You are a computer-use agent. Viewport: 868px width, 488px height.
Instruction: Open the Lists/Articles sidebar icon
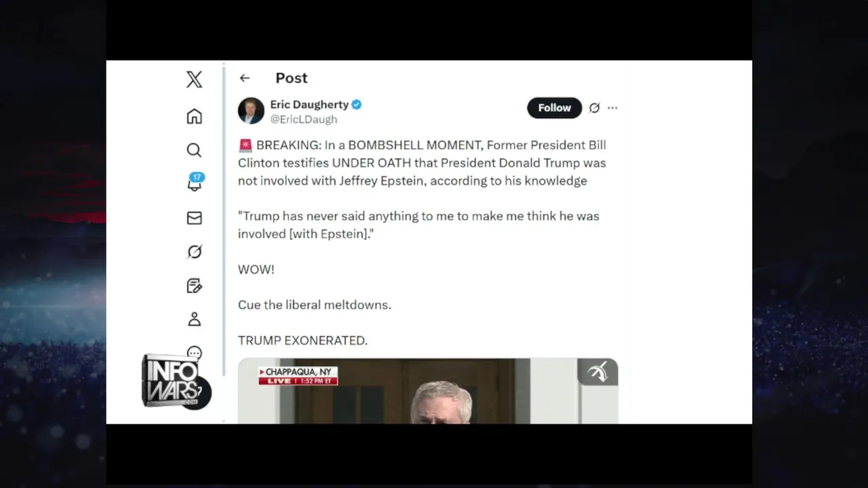(194, 285)
